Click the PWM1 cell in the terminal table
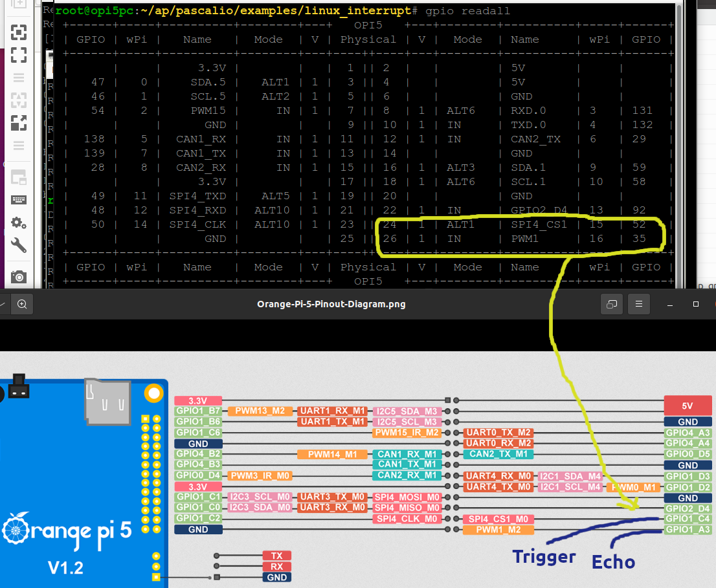716x588 pixels. pyautogui.click(x=524, y=239)
